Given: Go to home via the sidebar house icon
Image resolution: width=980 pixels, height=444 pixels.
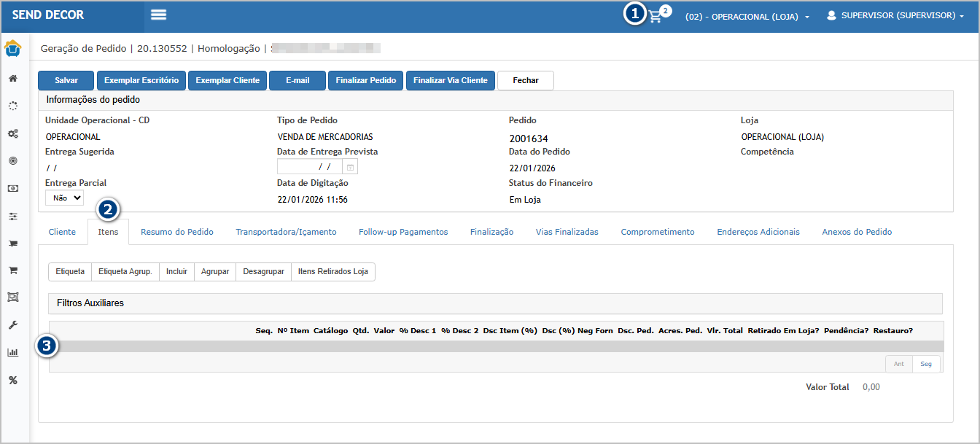Looking at the screenshot, I should pyautogui.click(x=13, y=79).
